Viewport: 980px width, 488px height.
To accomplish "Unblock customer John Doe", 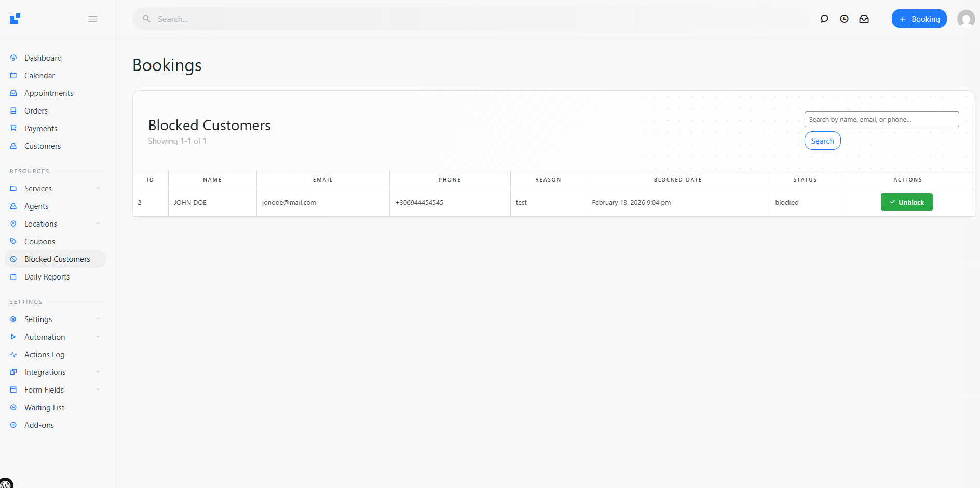I will click(x=906, y=202).
